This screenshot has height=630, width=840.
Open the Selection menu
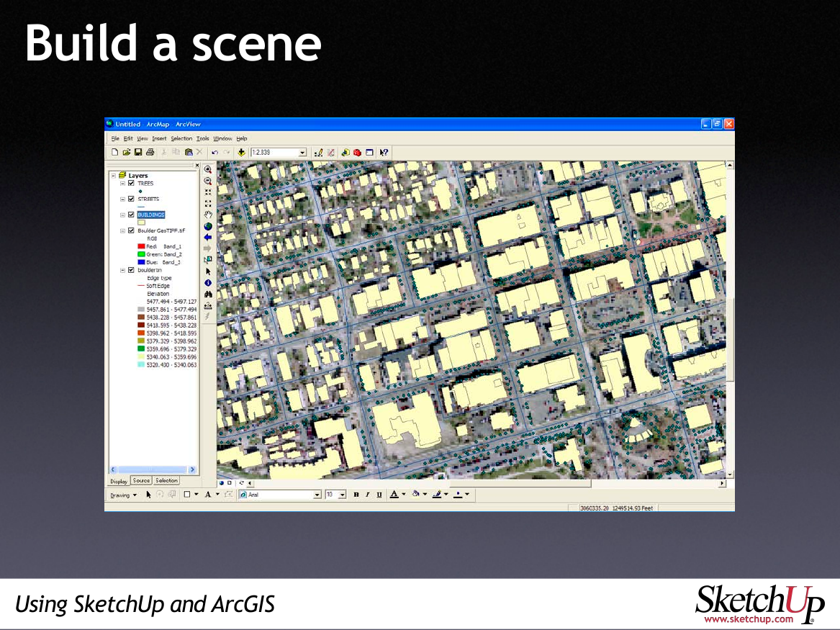tap(181, 138)
